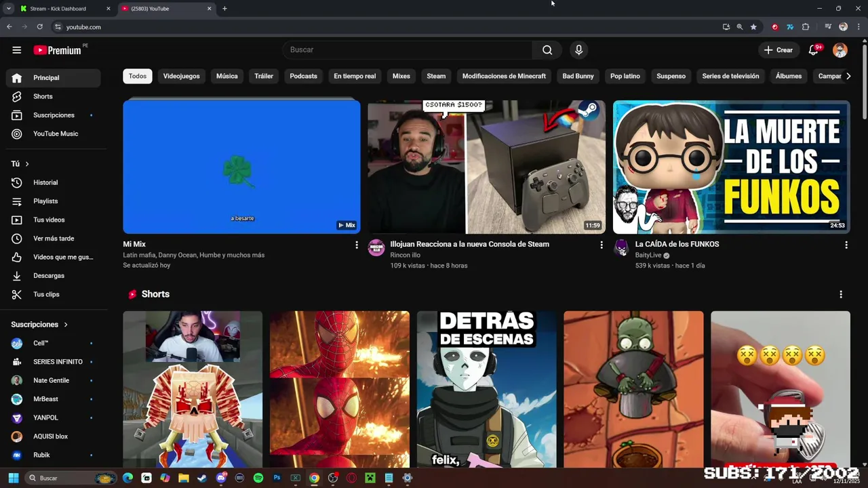Viewport: 868px width, 488px height.
Task: Open MrBeast subscription channel
Action: coord(53,399)
